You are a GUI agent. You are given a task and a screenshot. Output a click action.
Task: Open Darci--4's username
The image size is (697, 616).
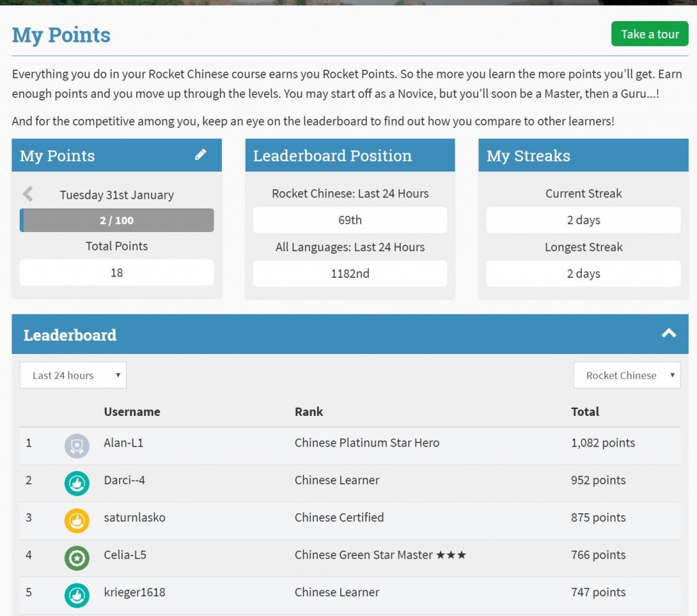tap(125, 480)
